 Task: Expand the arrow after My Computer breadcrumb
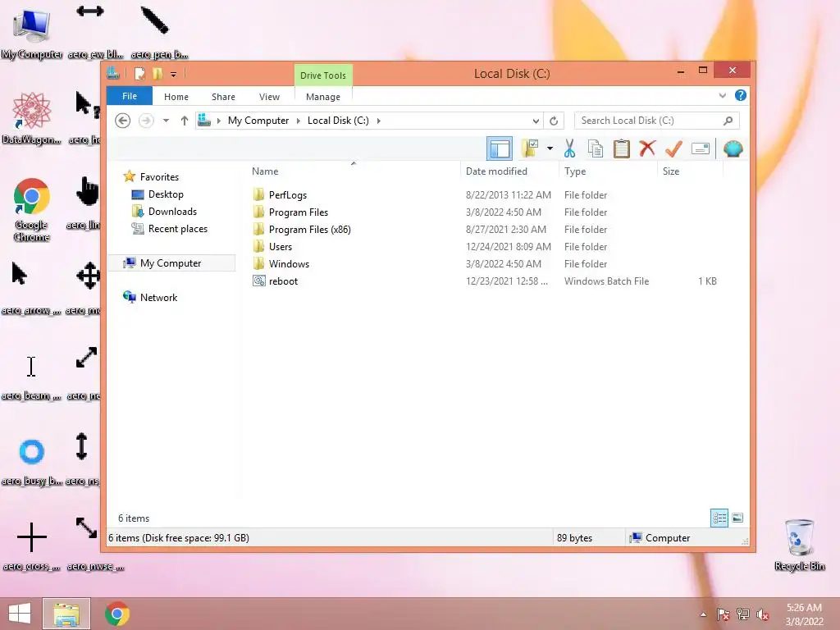coord(299,121)
